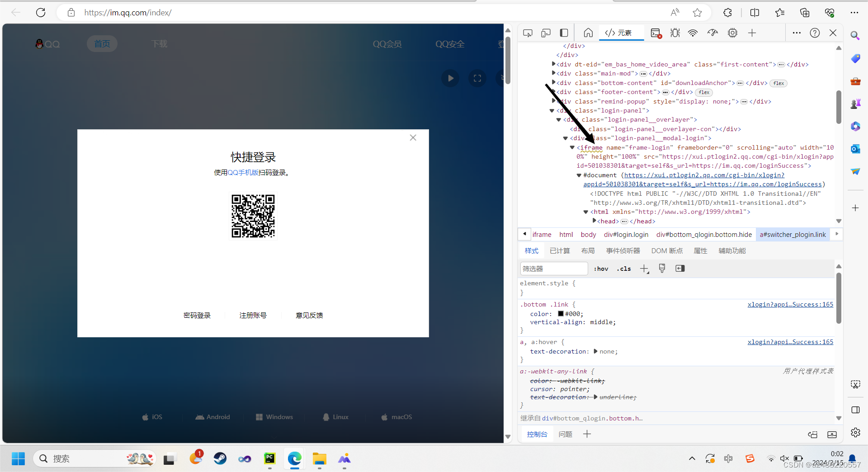868x472 pixels.
Task: Click the QQ手机版 link in login dialog
Action: pyautogui.click(x=243, y=173)
